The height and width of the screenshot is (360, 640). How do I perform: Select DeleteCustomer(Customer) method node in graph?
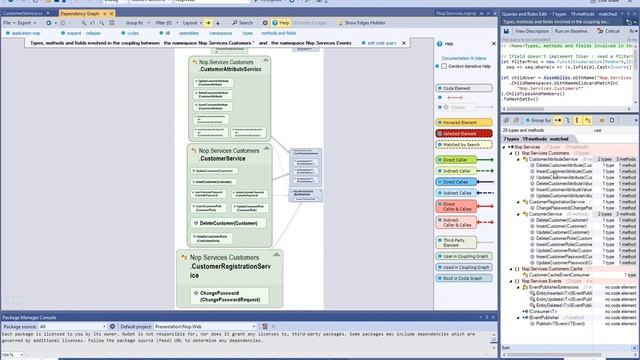click(228, 223)
